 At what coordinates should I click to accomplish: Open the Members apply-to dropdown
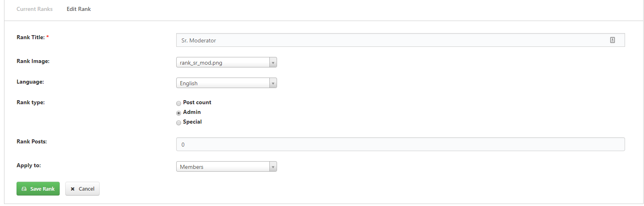click(x=226, y=166)
